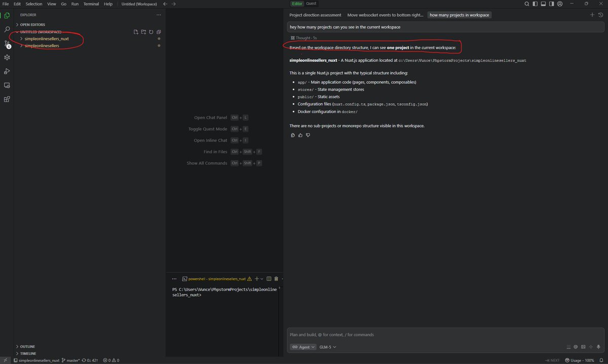Toggle the primary side bar layout

535,4
